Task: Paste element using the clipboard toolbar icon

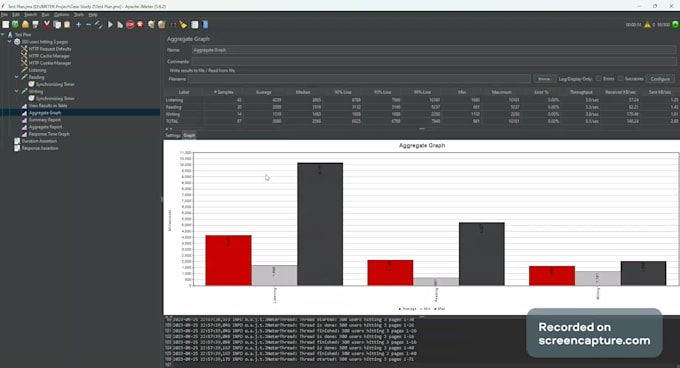Action: tap(67, 25)
